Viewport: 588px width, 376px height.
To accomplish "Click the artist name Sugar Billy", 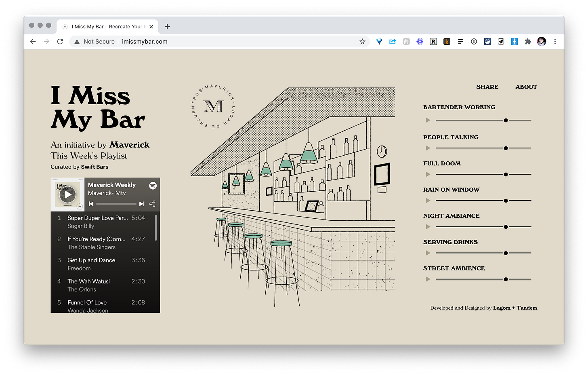I will pos(81,226).
